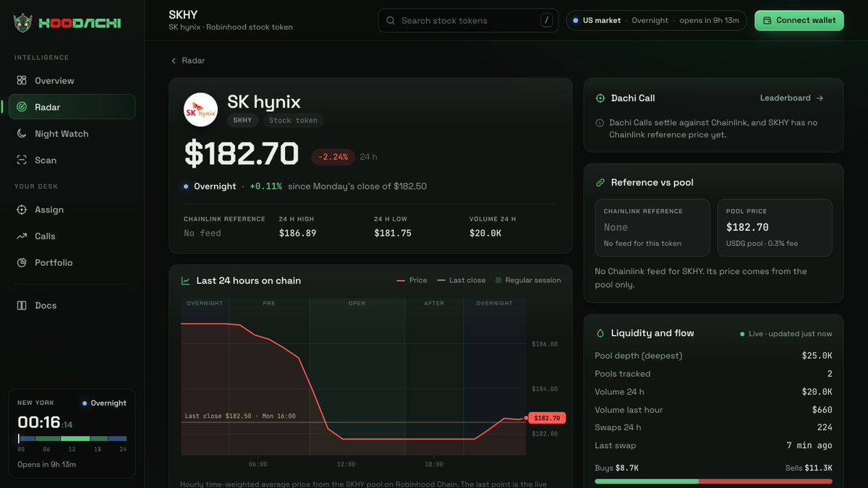Click the back chevron beside Radar breadcrumb
The width and height of the screenshot is (868, 488).
[x=174, y=61]
